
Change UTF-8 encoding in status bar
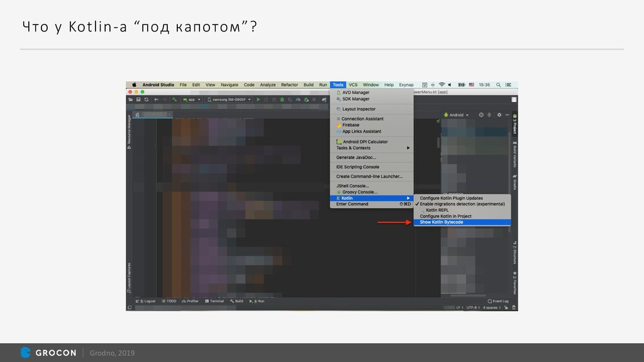pyautogui.click(x=473, y=307)
